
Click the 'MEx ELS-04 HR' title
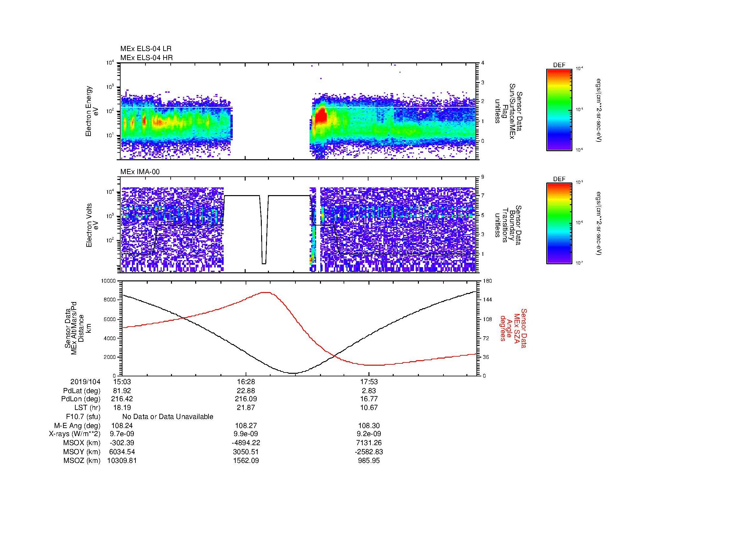pos(146,58)
